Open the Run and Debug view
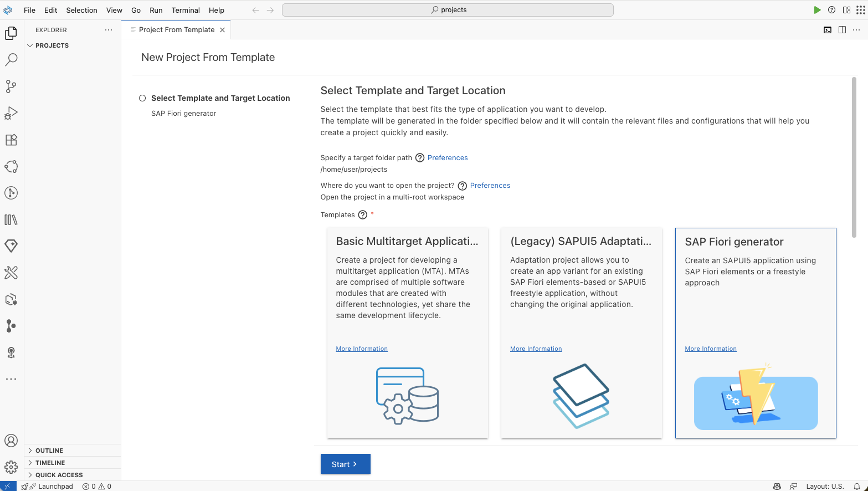The height and width of the screenshot is (491, 868). (x=11, y=112)
